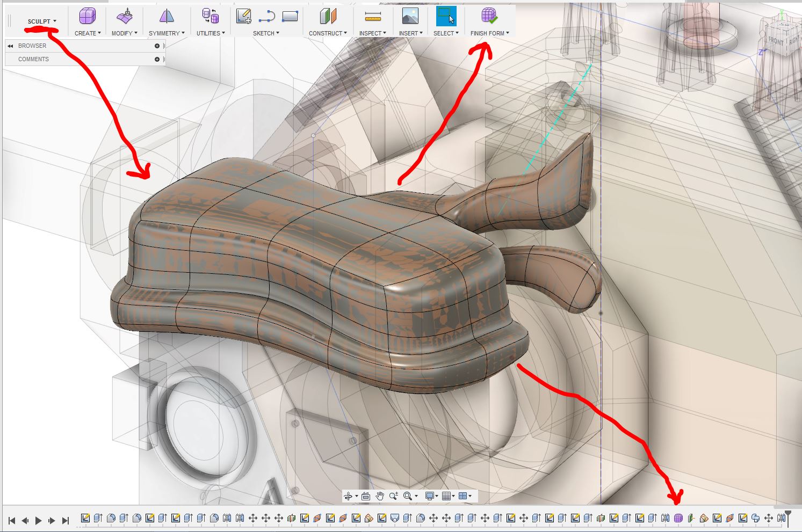Screen dimensions: 802x532
Task: Click the Finish Form icon
Action: pyautogui.click(x=489, y=16)
